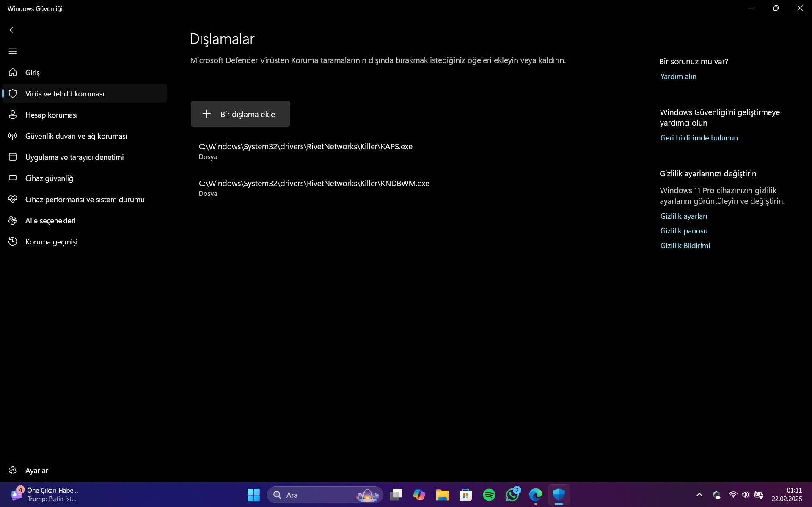The height and width of the screenshot is (507, 812).
Task: Click the Ayarlar gear icon
Action: click(13, 470)
